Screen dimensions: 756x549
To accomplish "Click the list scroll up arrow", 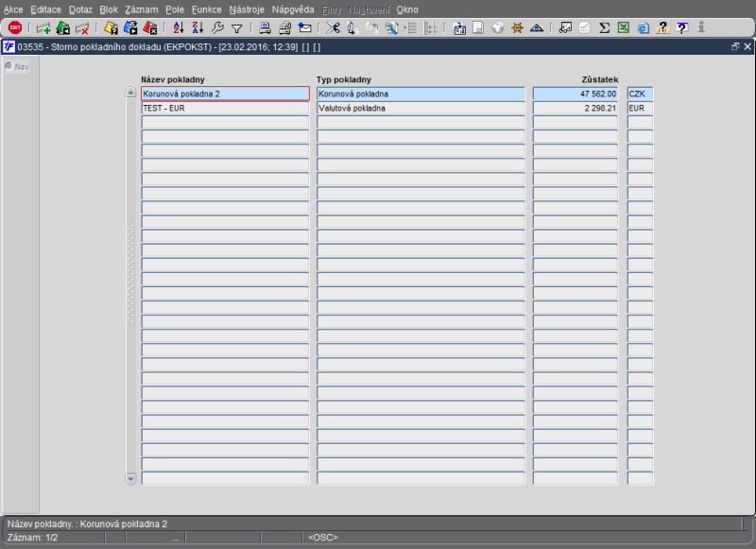I will click(x=130, y=92).
